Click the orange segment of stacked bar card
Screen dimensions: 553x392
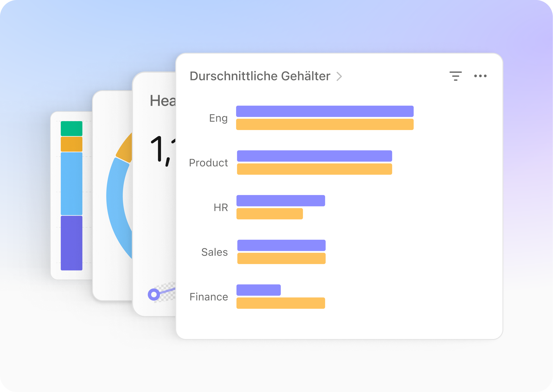[71, 144]
